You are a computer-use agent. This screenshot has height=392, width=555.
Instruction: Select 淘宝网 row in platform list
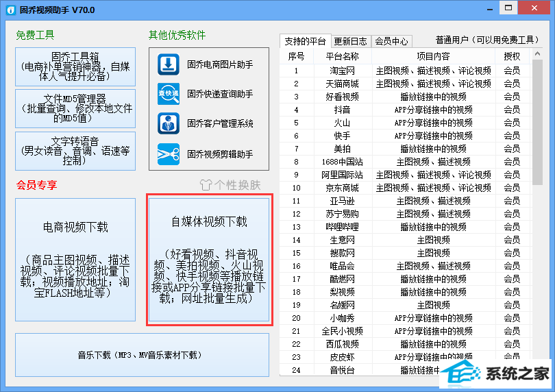point(406,71)
